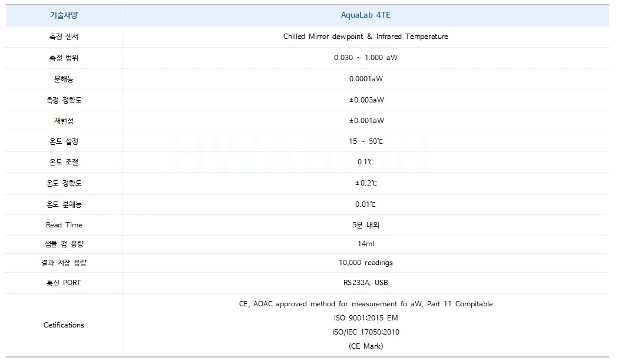Viewport: 618px width, 364px height.
Task: Select the '분해능' row label
Action: 64,79
